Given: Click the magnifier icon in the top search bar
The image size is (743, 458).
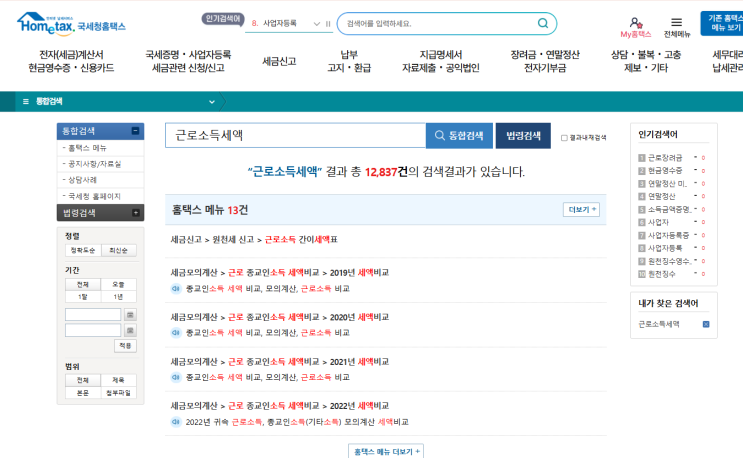Looking at the screenshot, I should click(x=543, y=23).
